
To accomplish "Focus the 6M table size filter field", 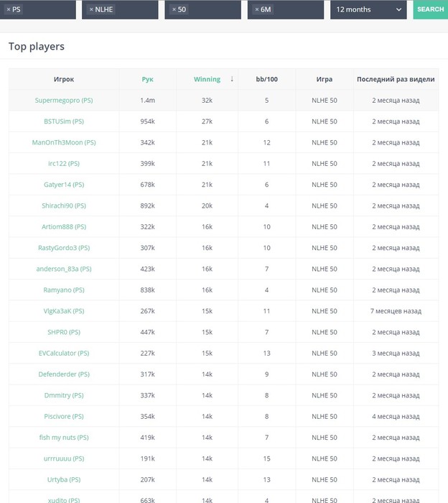I will pyautogui.click(x=294, y=10).
